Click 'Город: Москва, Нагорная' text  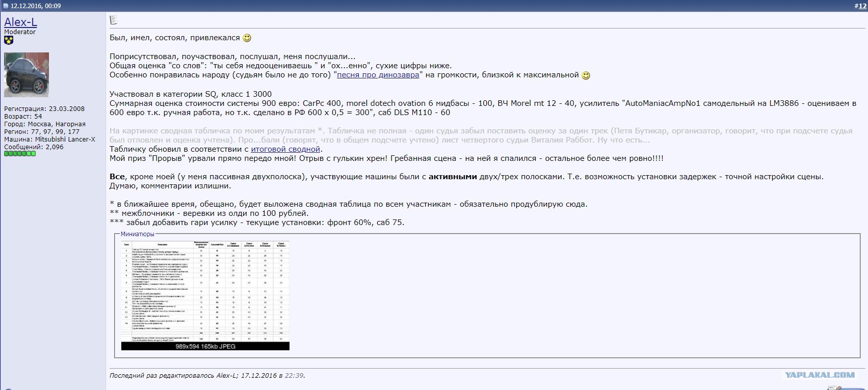click(45, 124)
